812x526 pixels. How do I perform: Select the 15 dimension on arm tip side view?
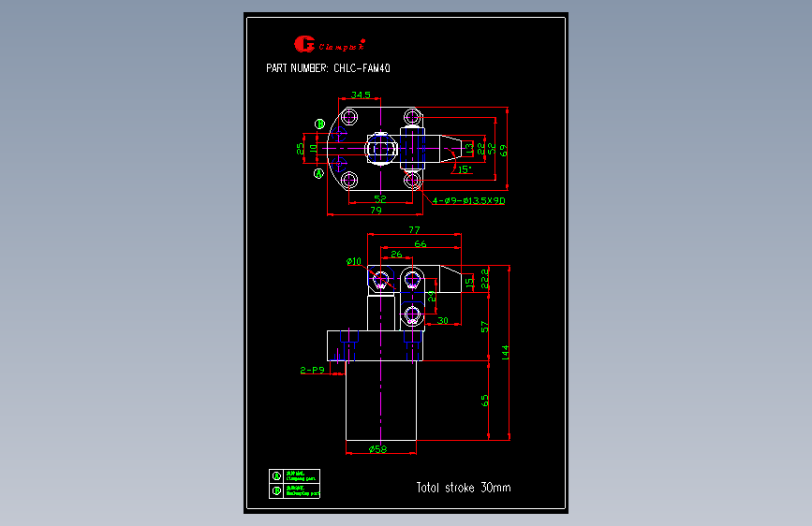(469, 284)
